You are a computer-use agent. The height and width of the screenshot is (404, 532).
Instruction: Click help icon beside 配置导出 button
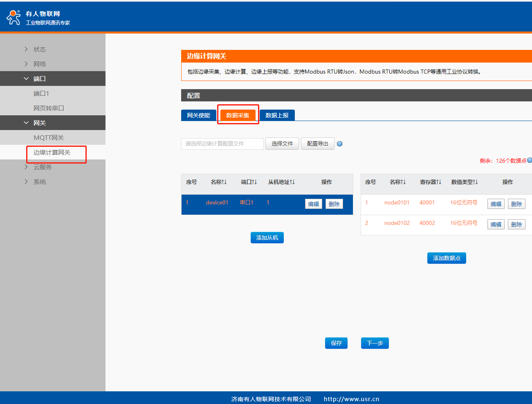(x=339, y=144)
